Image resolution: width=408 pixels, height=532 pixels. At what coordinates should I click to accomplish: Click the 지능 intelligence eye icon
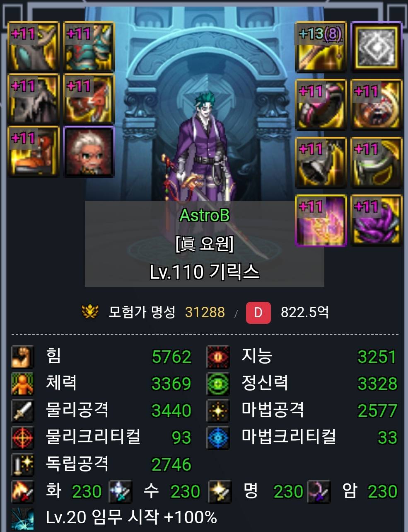coord(218,357)
